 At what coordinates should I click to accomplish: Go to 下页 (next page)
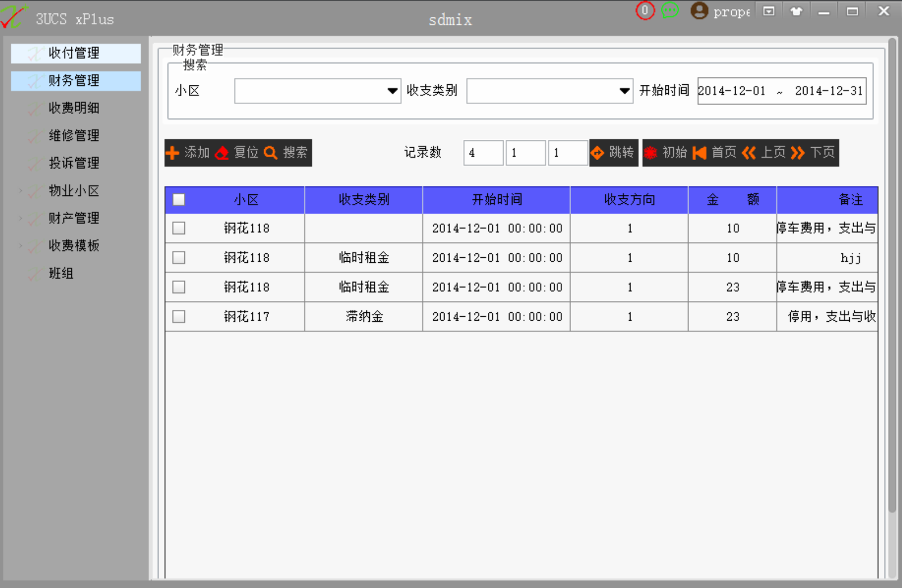(815, 152)
